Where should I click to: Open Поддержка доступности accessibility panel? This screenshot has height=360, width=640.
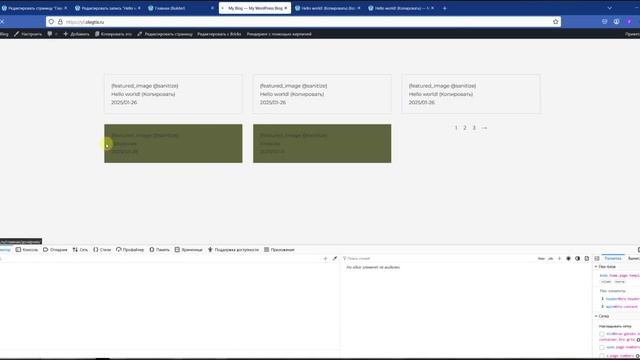coord(233,249)
